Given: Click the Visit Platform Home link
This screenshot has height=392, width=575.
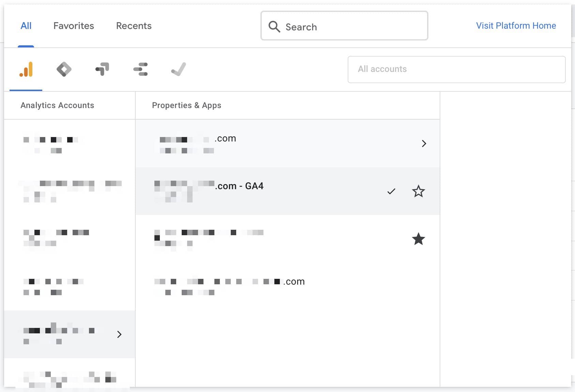Looking at the screenshot, I should coord(516,26).
